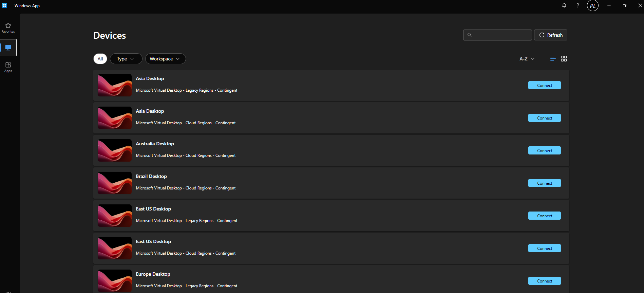Click the Windows App logo icon
644x293 pixels.
coord(4,5)
